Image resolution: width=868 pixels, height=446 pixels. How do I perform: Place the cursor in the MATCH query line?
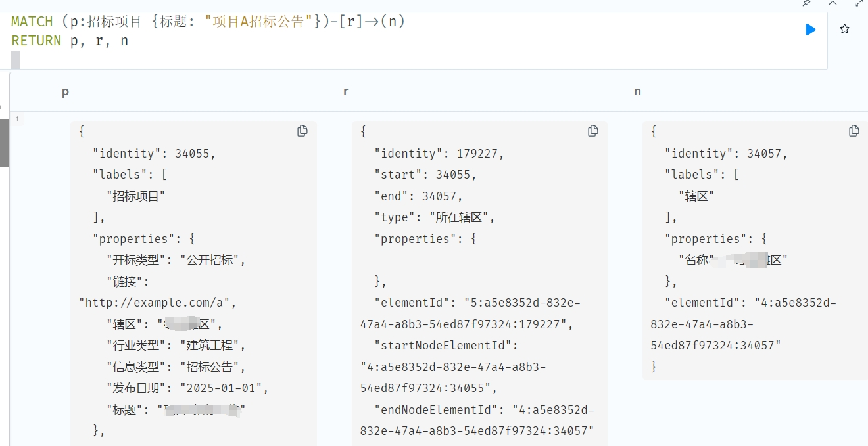pyautogui.click(x=208, y=22)
